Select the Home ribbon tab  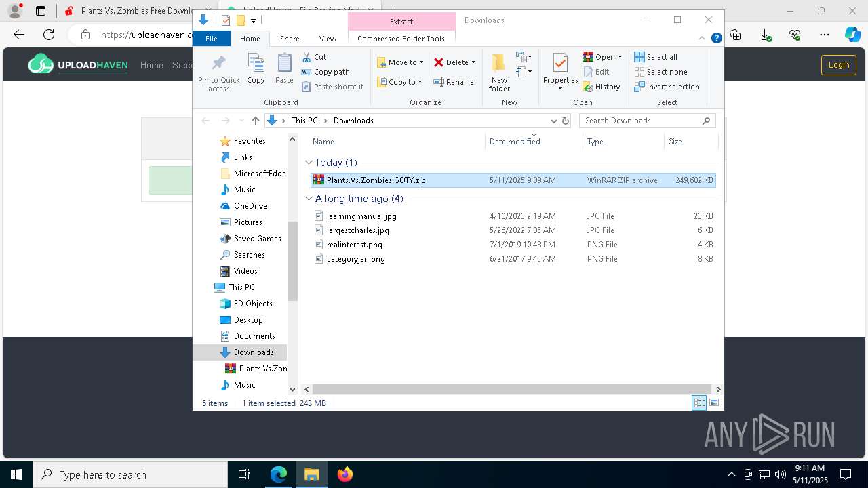[250, 39]
